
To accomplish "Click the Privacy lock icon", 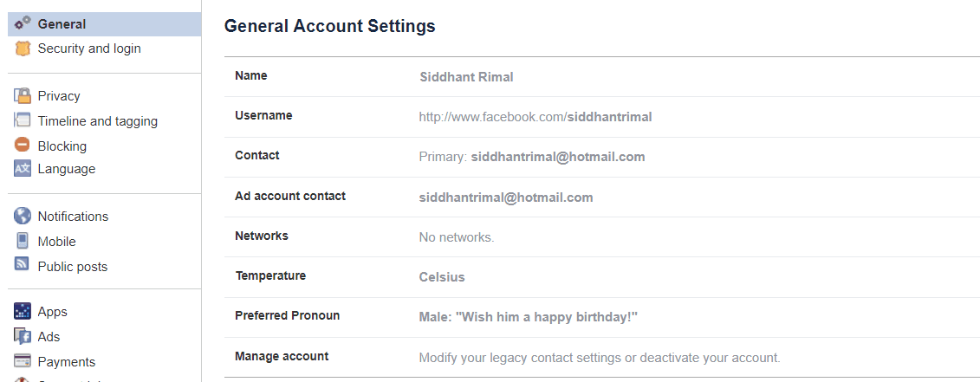I will [23, 95].
